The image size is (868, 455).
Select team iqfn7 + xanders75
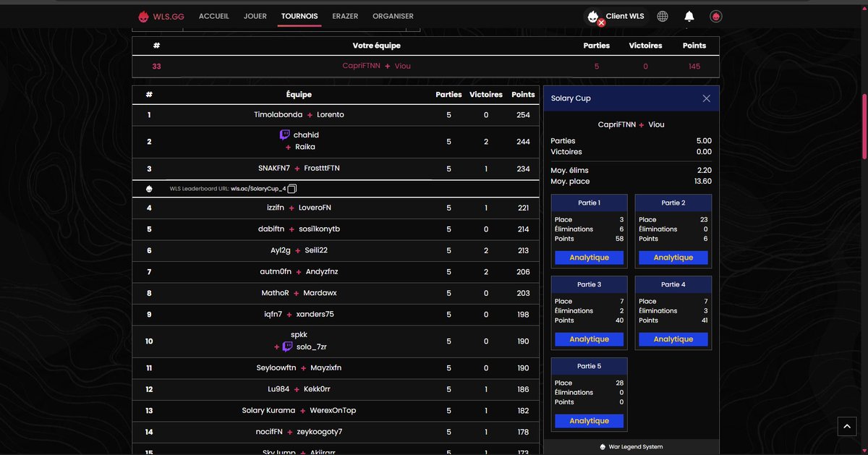pos(336,315)
